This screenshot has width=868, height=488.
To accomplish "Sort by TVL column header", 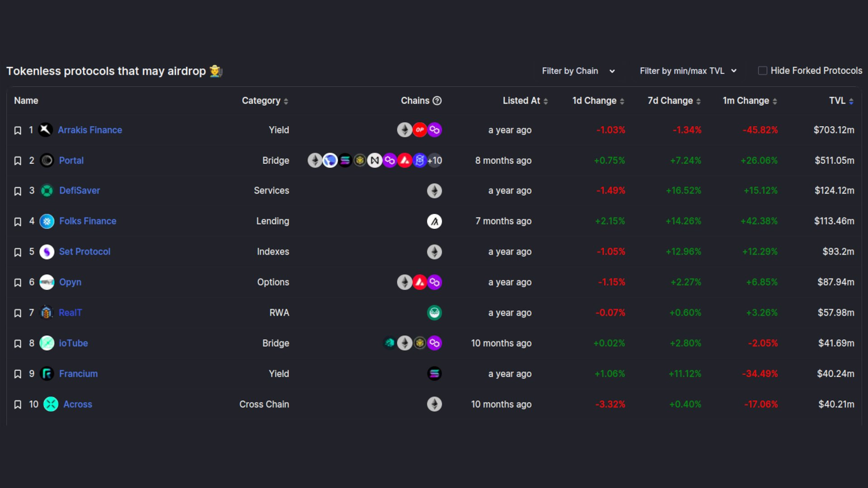I will (841, 101).
